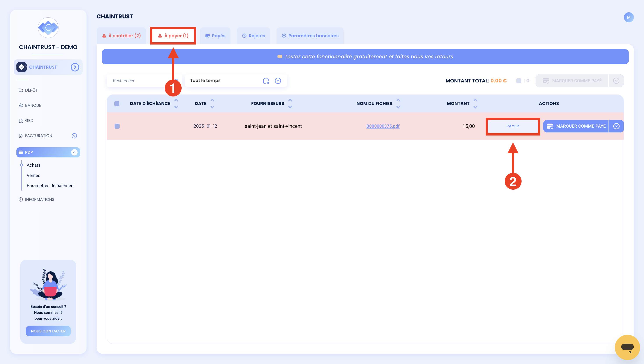
Task: Open Paramètres de paiement
Action: pyautogui.click(x=51, y=186)
